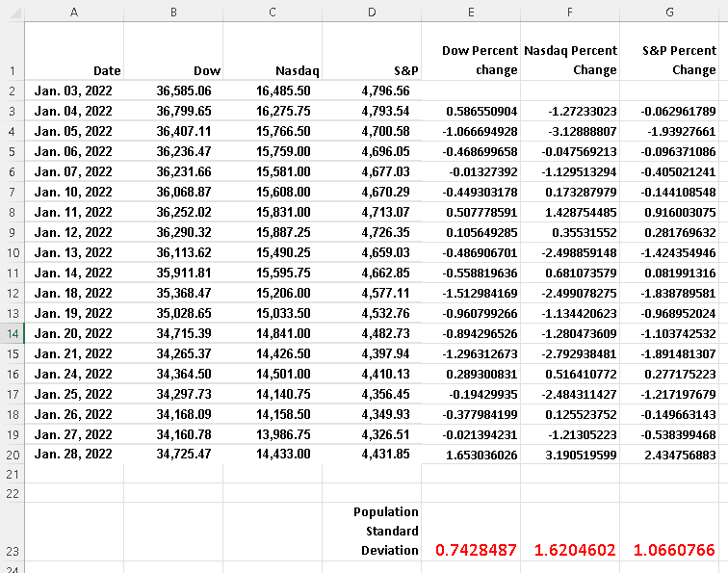Select column F header
The width and height of the screenshot is (728, 573).
point(570,12)
